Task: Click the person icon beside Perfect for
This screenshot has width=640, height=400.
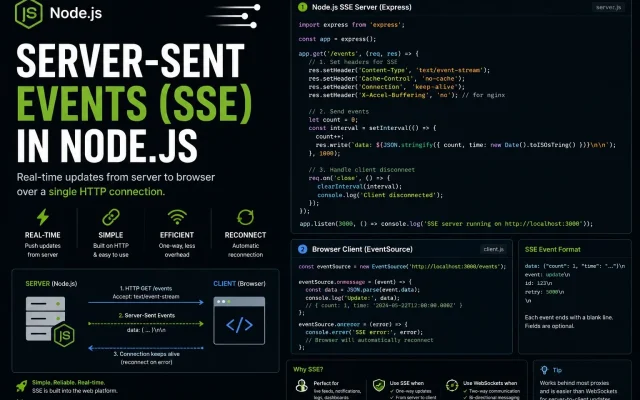Action: (x=302, y=385)
